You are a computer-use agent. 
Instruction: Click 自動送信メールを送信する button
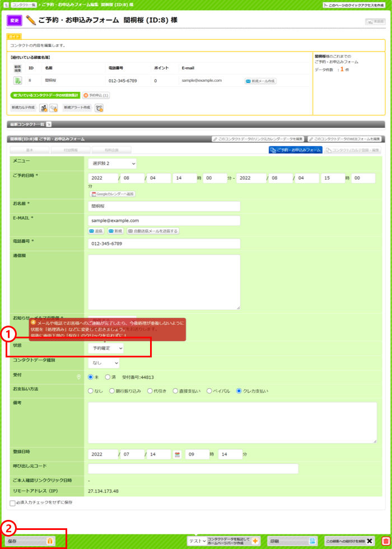(x=153, y=231)
